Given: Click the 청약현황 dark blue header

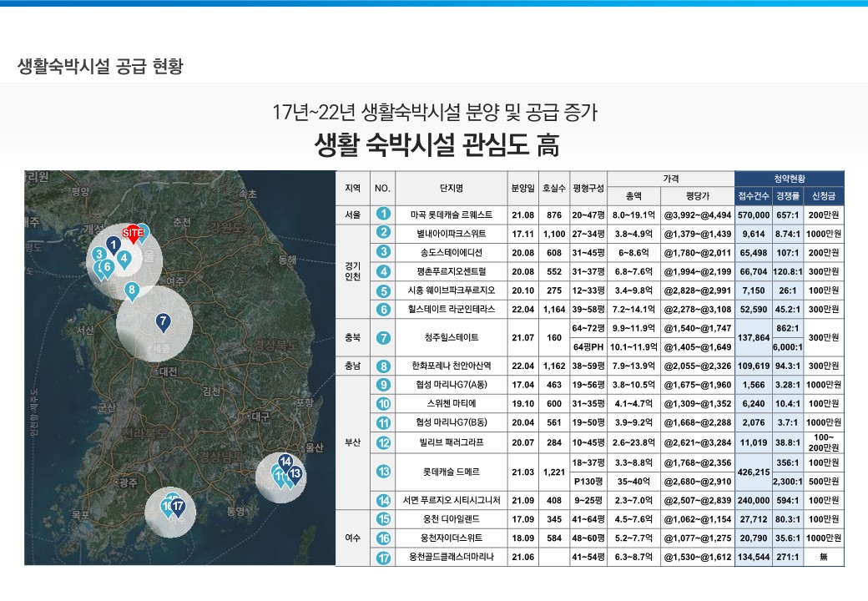Looking at the screenshot, I should pos(790,178).
